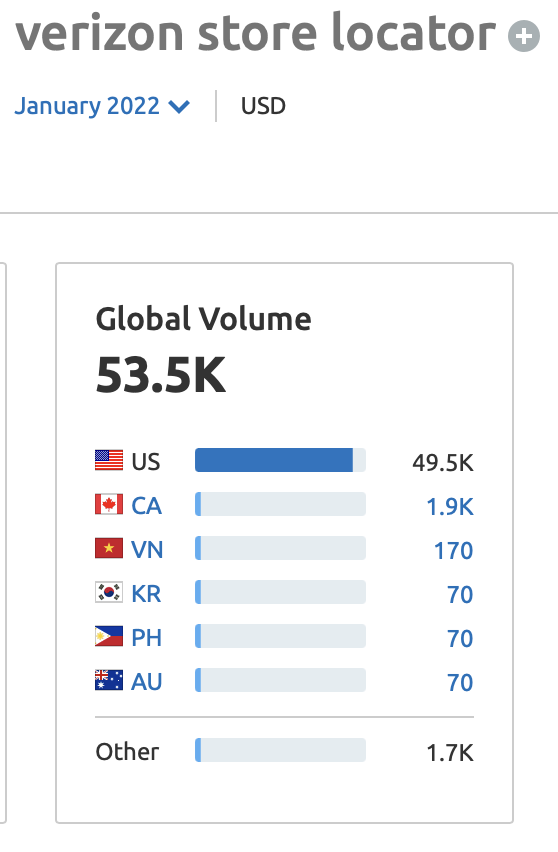Screen dimensions: 558x852
Task: Click the United States flag icon
Action: [x=109, y=461]
